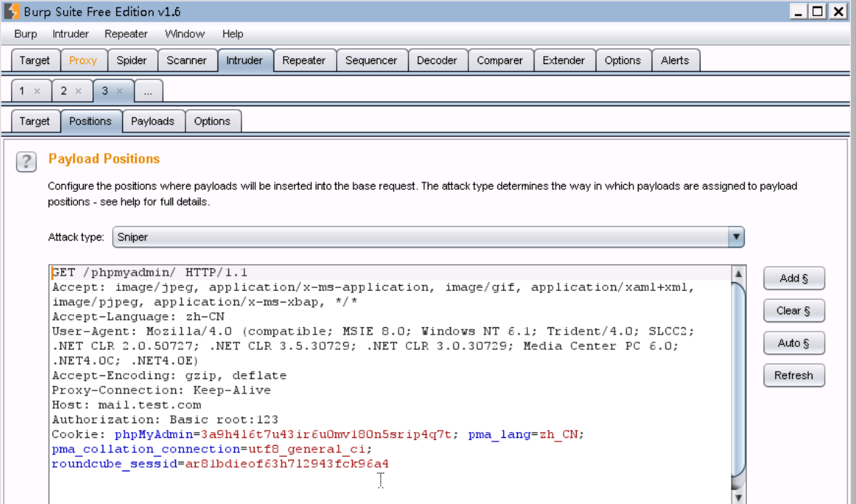This screenshot has width=856, height=504.
Task: Open the Payload Positions help question-mark icon
Action: 26,161
